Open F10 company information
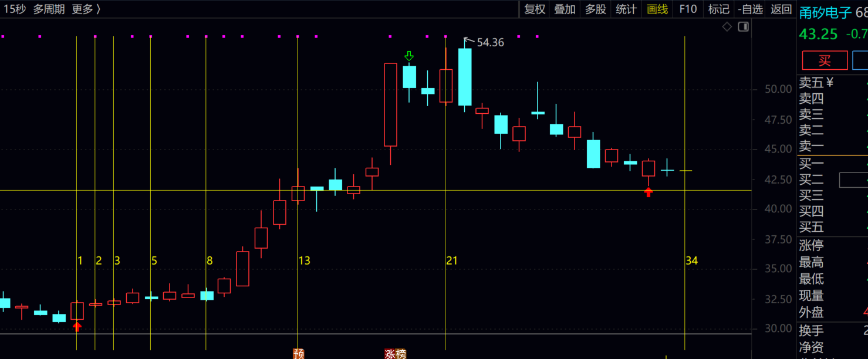Viewport: 868px width, 359px height. coord(688,9)
